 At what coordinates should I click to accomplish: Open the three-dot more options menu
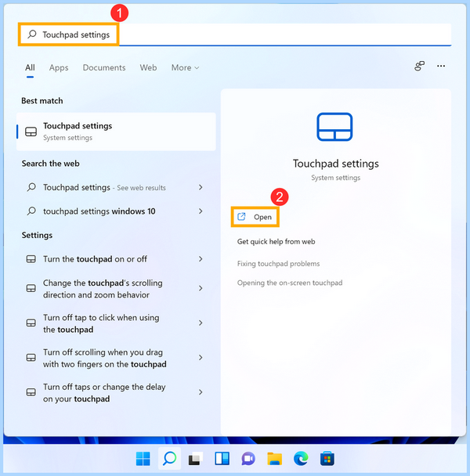[x=441, y=66]
